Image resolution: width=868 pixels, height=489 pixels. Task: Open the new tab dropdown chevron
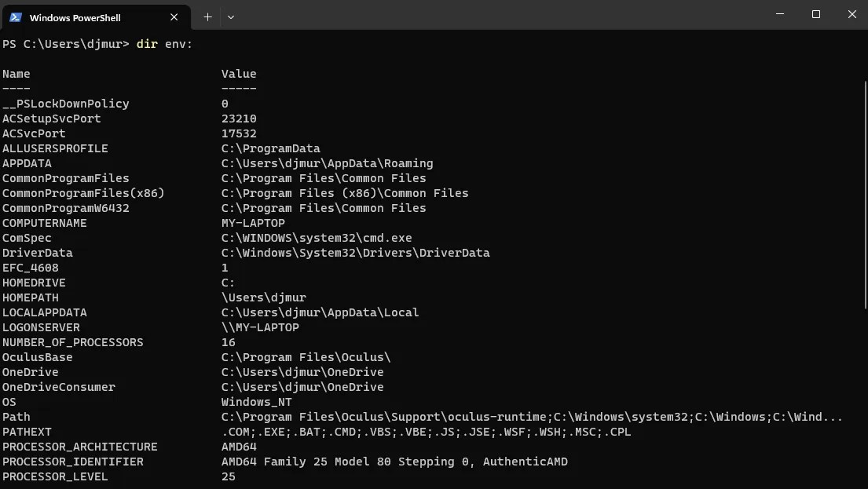pos(231,16)
